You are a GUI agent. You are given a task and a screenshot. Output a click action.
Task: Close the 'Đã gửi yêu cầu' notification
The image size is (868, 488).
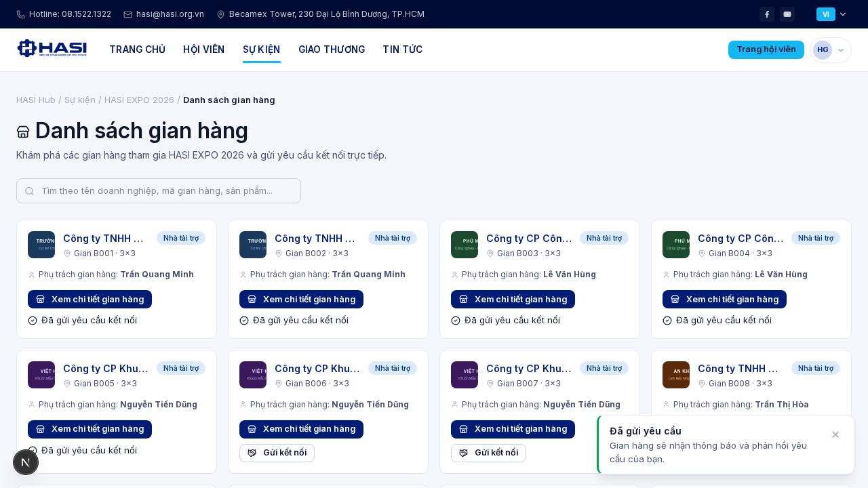click(835, 434)
